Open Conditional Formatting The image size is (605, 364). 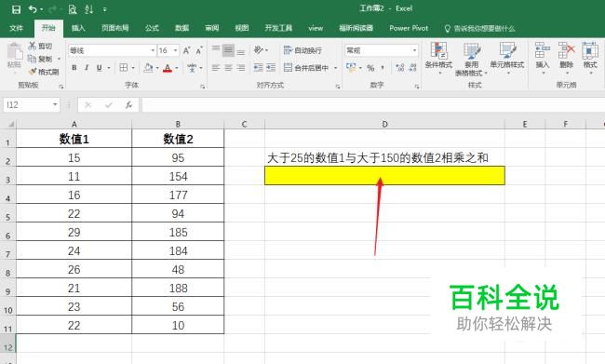[x=438, y=58]
